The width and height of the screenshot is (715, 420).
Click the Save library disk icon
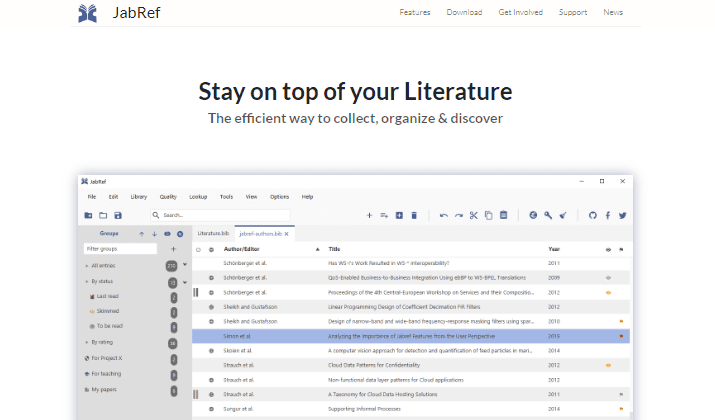coord(118,215)
